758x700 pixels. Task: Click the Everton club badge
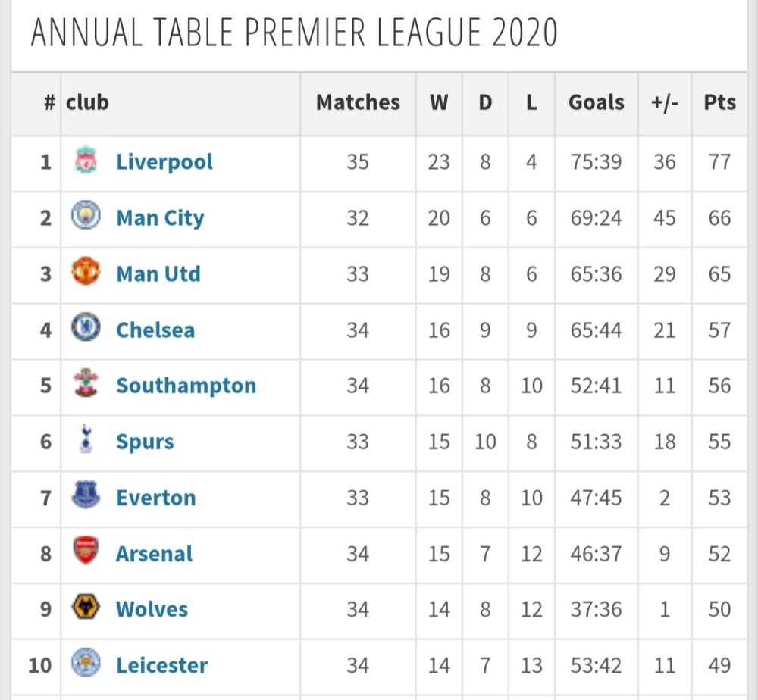coord(86,495)
